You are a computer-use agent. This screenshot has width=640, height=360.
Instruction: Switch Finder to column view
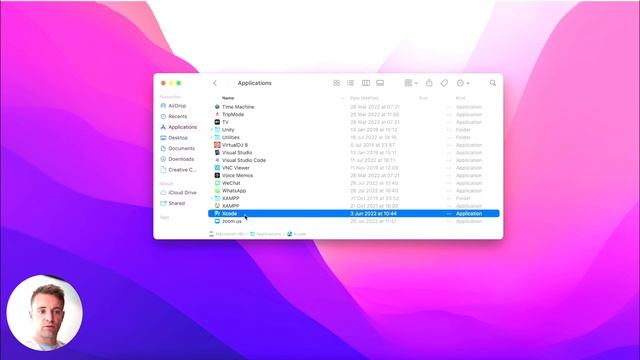366,83
